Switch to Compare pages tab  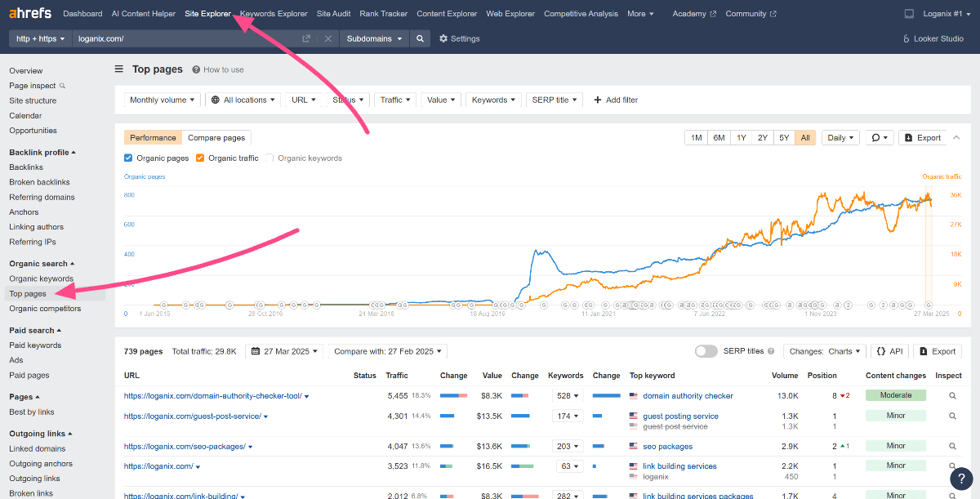(x=216, y=138)
